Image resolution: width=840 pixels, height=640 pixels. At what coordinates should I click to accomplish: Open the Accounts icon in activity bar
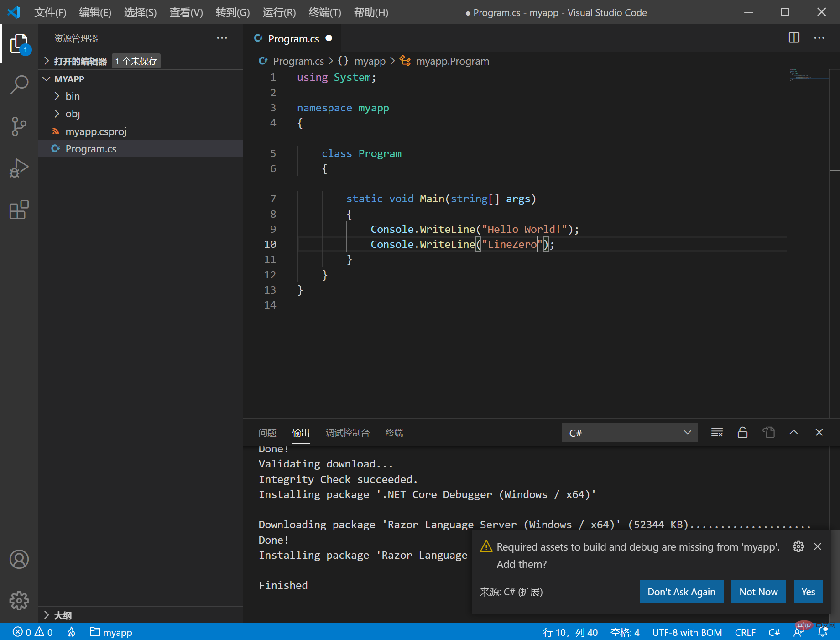tap(19, 559)
